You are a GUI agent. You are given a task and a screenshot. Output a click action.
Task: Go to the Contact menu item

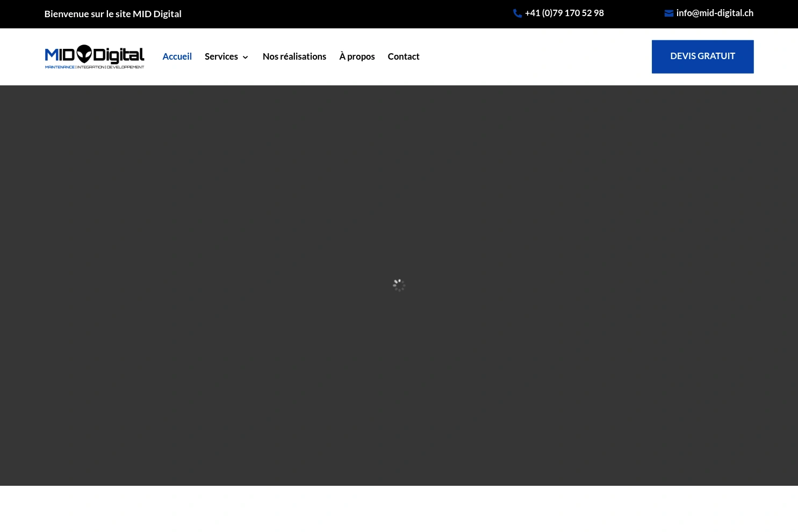tap(404, 56)
